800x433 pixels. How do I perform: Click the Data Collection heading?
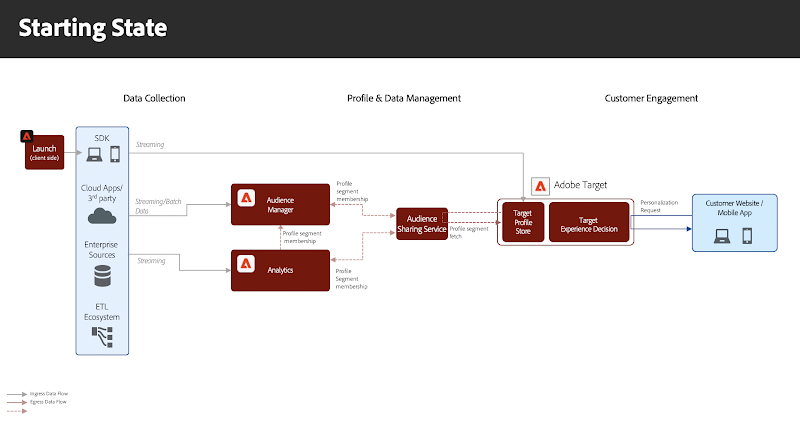pyautogui.click(x=154, y=98)
